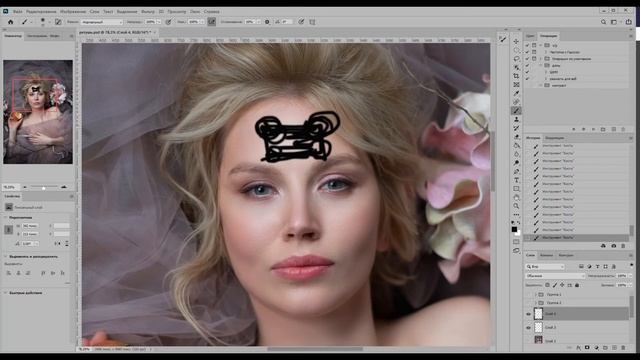Open the opacity dropdown in options bar
640x360 pixels.
click(159, 22)
